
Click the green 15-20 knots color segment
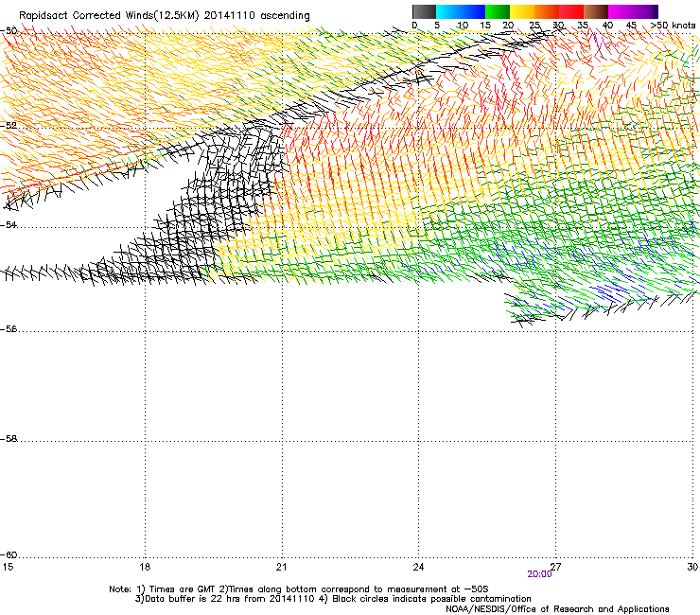[x=498, y=11]
